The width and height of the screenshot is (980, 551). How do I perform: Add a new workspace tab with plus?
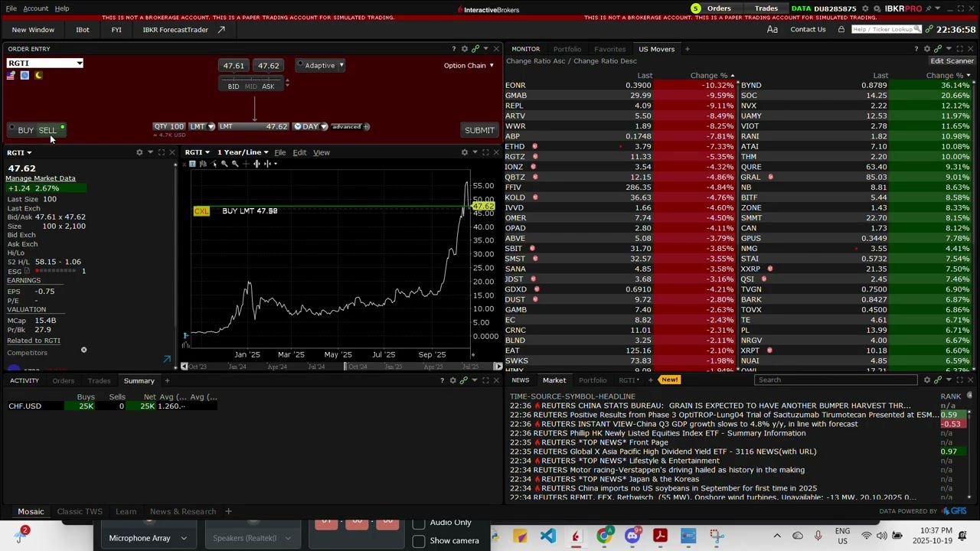point(228,511)
